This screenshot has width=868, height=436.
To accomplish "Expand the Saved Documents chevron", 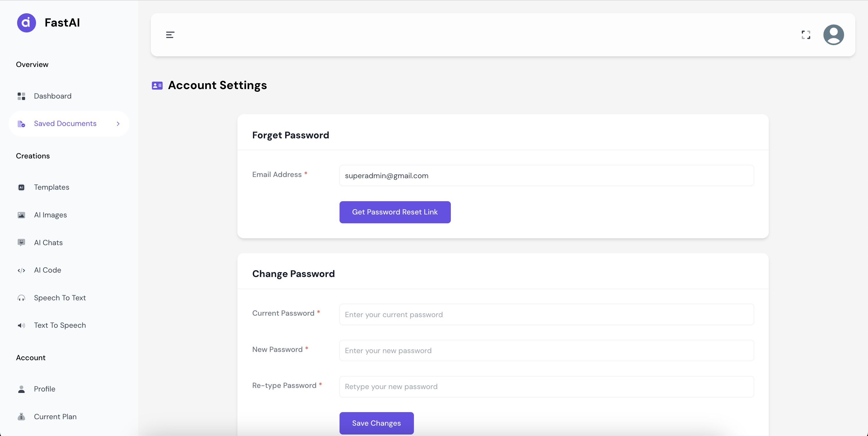I will pyautogui.click(x=118, y=124).
